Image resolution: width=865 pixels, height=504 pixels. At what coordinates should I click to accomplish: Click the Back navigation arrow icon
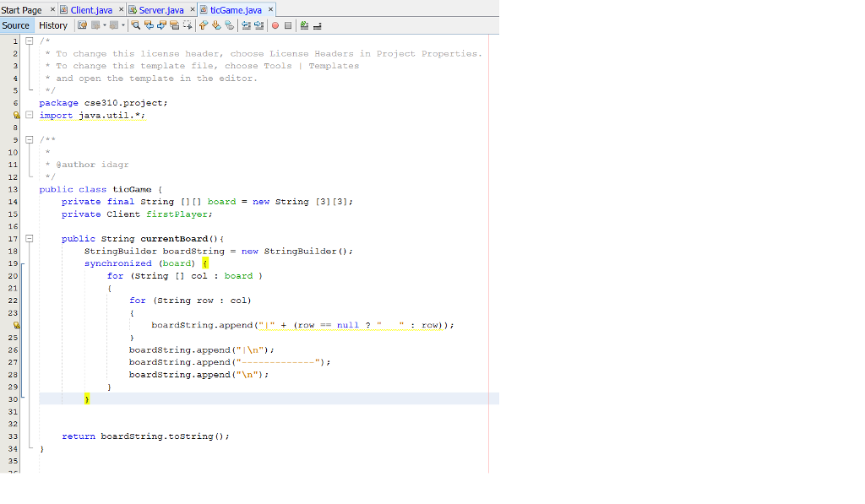[95, 25]
